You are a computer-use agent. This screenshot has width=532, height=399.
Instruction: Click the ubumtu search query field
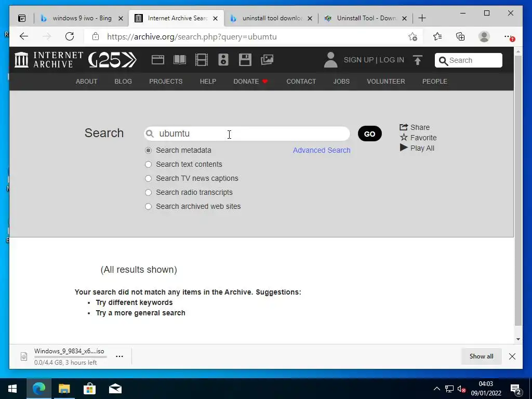247,134
